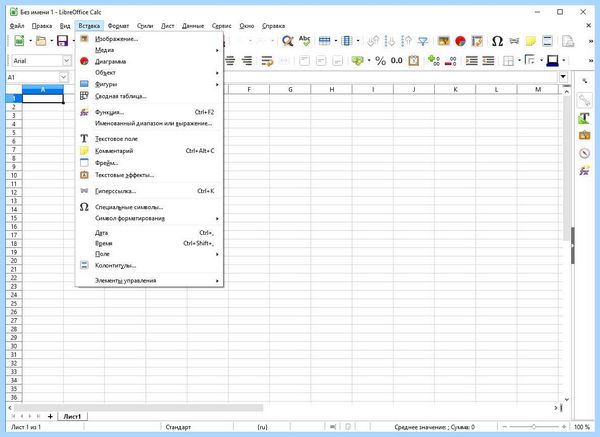Viewport: 600px width, 437px height.
Task: Open the Name Box dropdown arrow
Action: (64, 77)
